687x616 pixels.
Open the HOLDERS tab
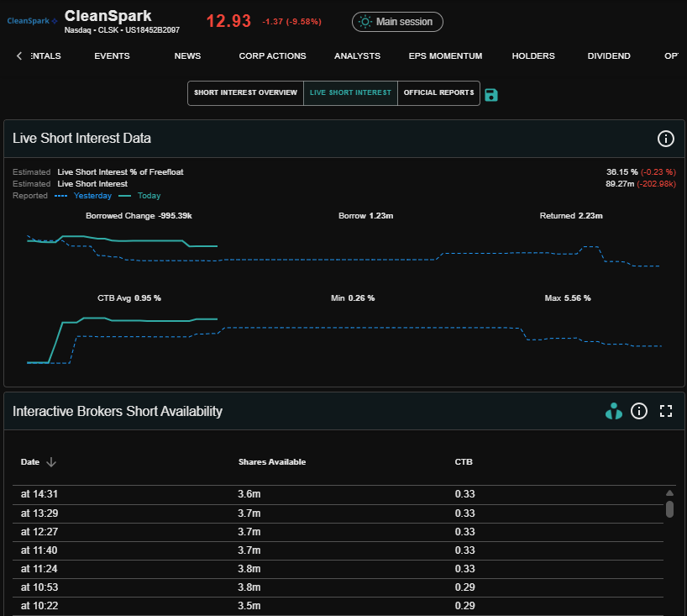(x=533, y=56)
